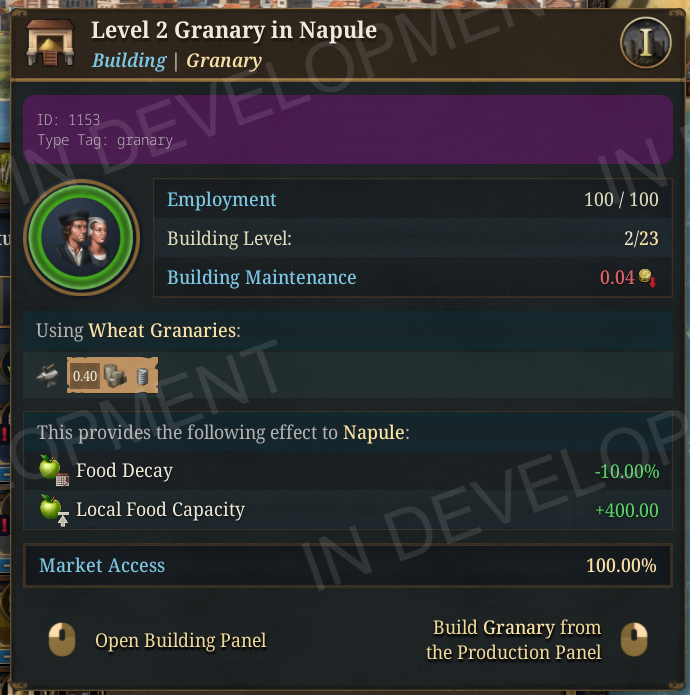Screen dimensions: 690x695
Task: Click the burghers population portrait
Action: 82,239
